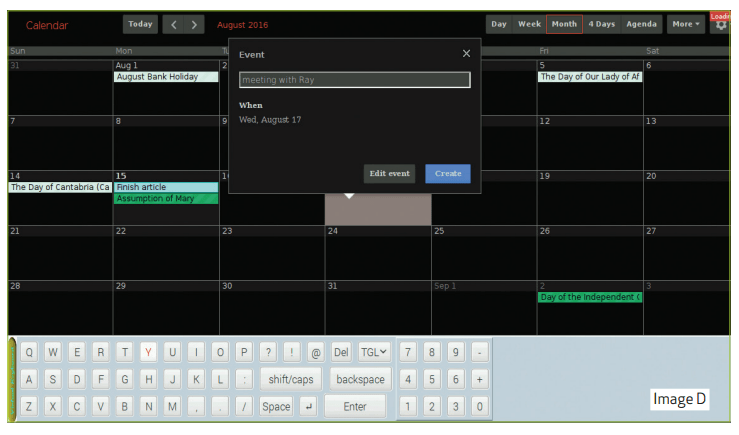Tap the slash key
This screenshot has width=739, height=435.
(244, 406)
